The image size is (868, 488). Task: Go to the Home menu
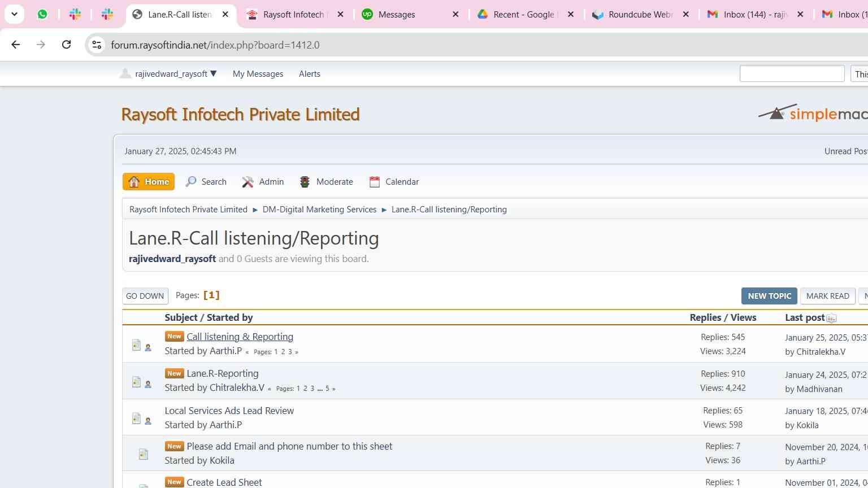coord(149,182)
